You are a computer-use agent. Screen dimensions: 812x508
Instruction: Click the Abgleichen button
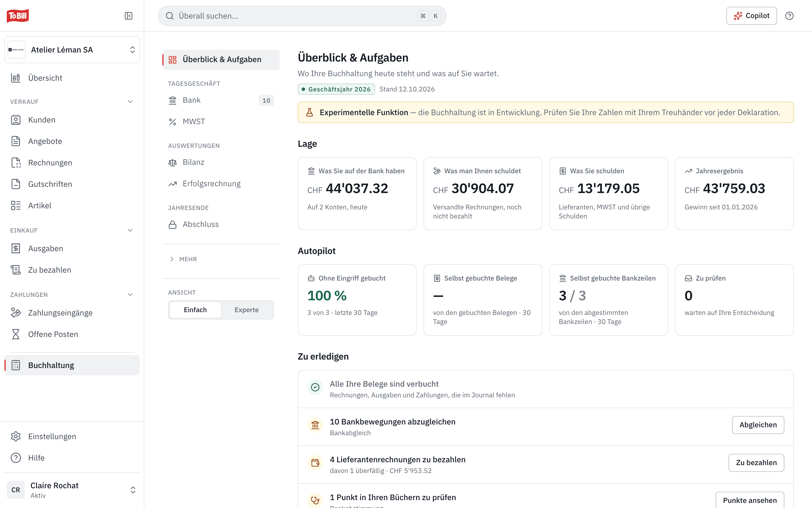click(x=758, y=425)
